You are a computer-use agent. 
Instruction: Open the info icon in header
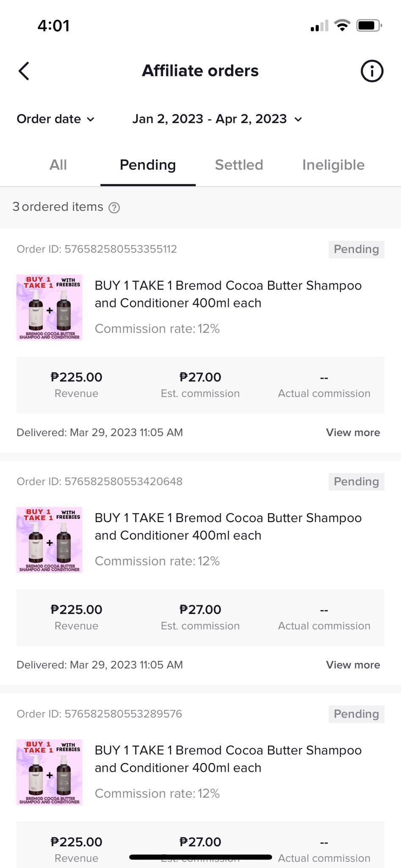click(372, 71)
